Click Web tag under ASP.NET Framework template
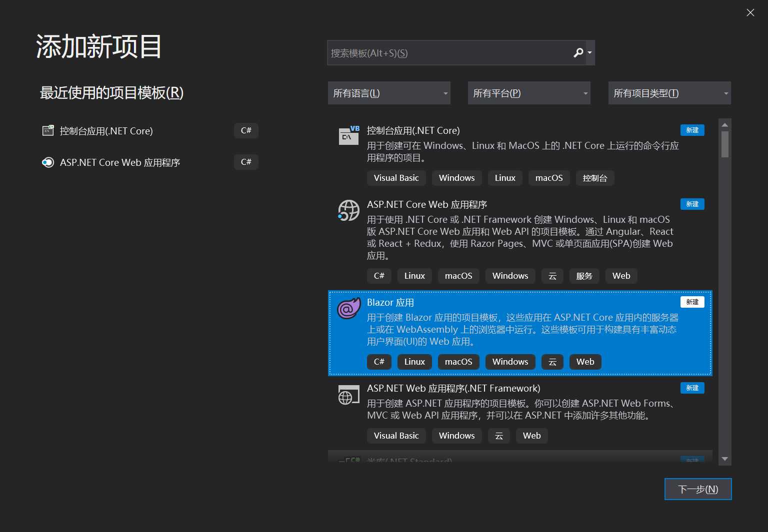Viewport: 768px width, 532px height. pyautogui.click(x=531, y=436)
